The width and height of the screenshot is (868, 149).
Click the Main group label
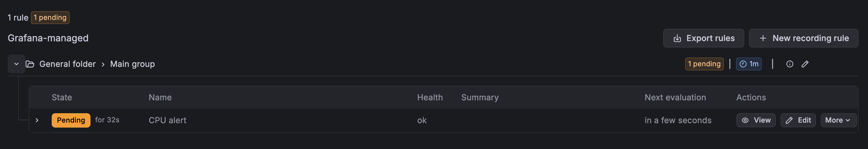pyautogui.click(x=133, y=64)
